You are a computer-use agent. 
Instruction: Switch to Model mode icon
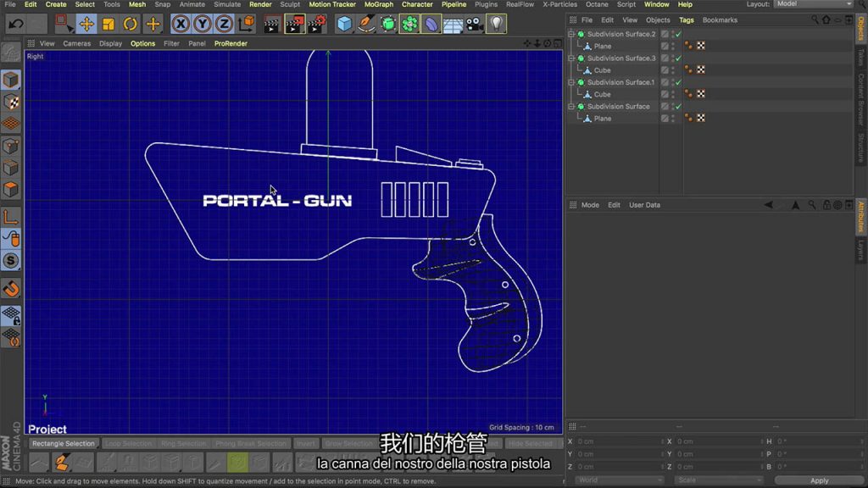point(10,80)
